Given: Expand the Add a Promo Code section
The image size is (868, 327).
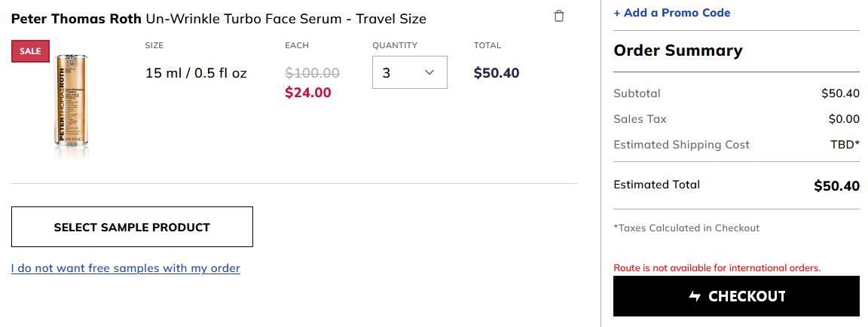Looking at the screenshot, I should tap(672, 12).
